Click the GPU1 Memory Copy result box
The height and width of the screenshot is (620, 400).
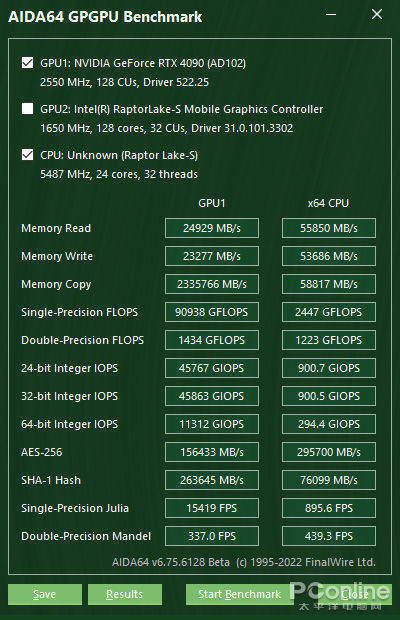(x=212, y=284)
